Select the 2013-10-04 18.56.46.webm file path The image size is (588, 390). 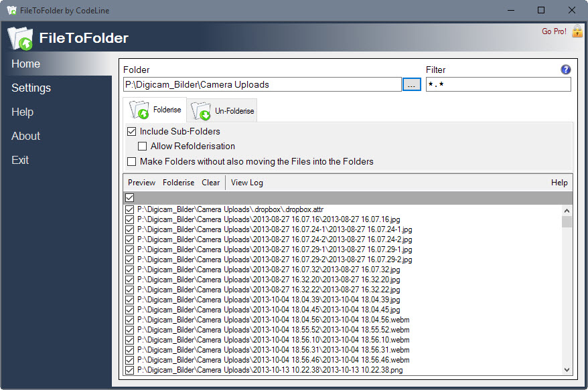click(273, 360)
